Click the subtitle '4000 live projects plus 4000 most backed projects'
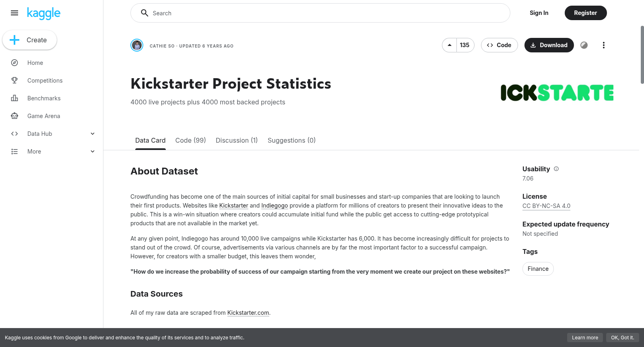This screenshot has height=347, width=644. point(208,102)
